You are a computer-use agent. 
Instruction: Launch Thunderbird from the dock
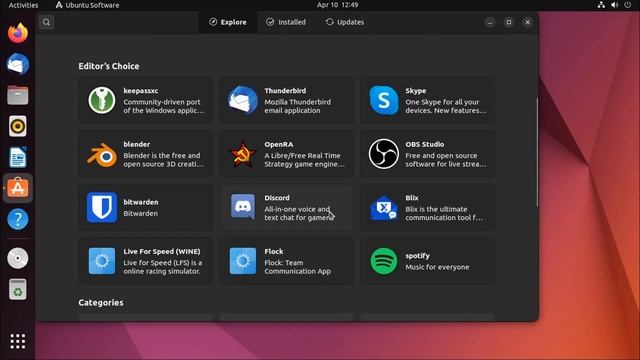coord(18,64)
